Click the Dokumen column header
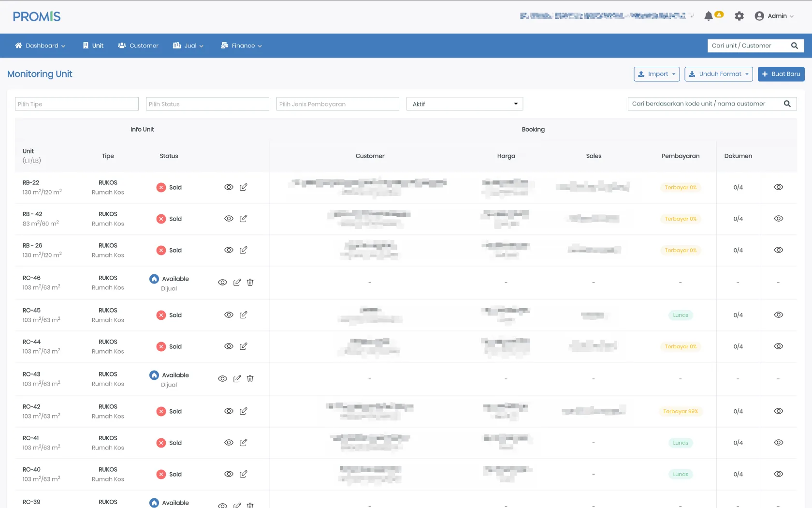 tap(738, 156)
